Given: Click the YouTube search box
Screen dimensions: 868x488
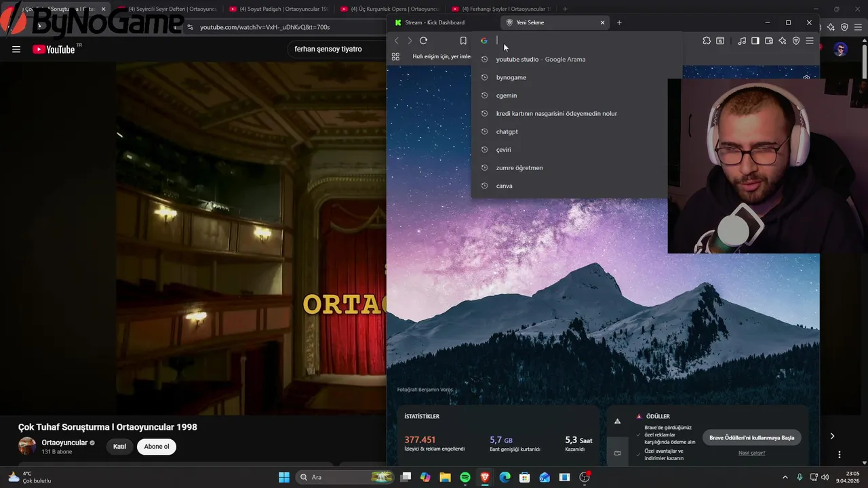Looking at the screenshot, I should [x=336, y=49].
